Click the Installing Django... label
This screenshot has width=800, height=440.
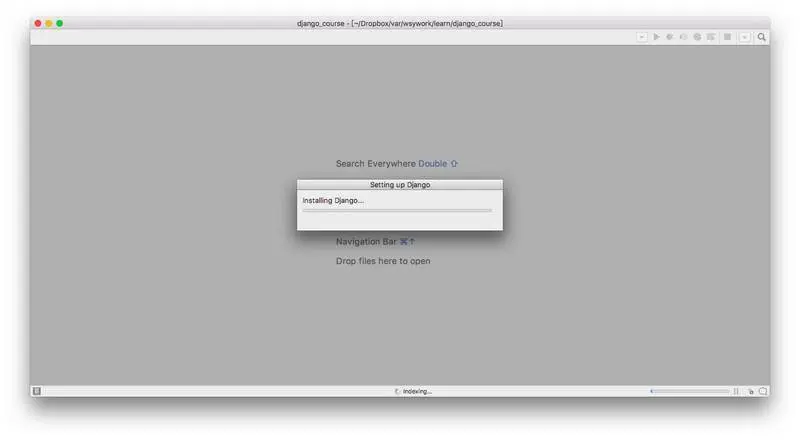pyautogui.click(x=333, y=201)
